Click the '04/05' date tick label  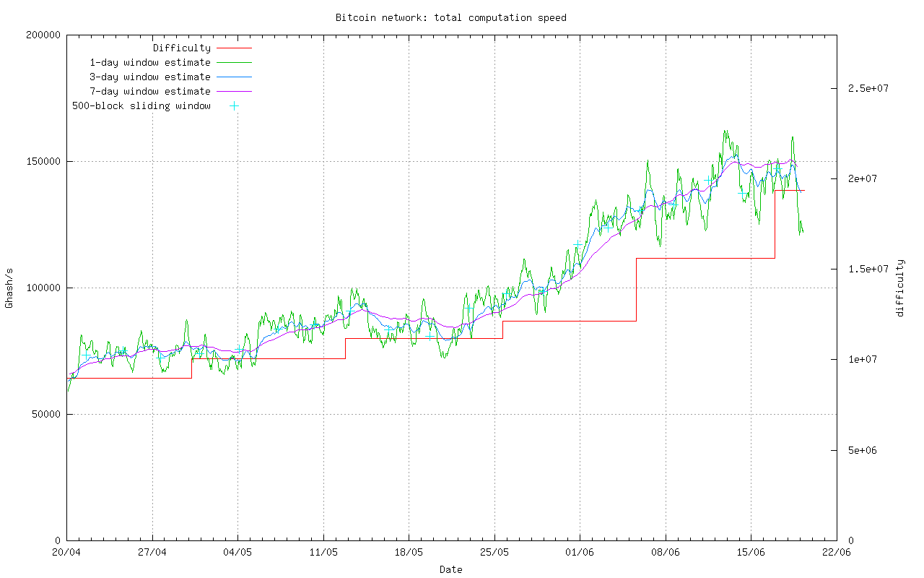pos(237,553)
